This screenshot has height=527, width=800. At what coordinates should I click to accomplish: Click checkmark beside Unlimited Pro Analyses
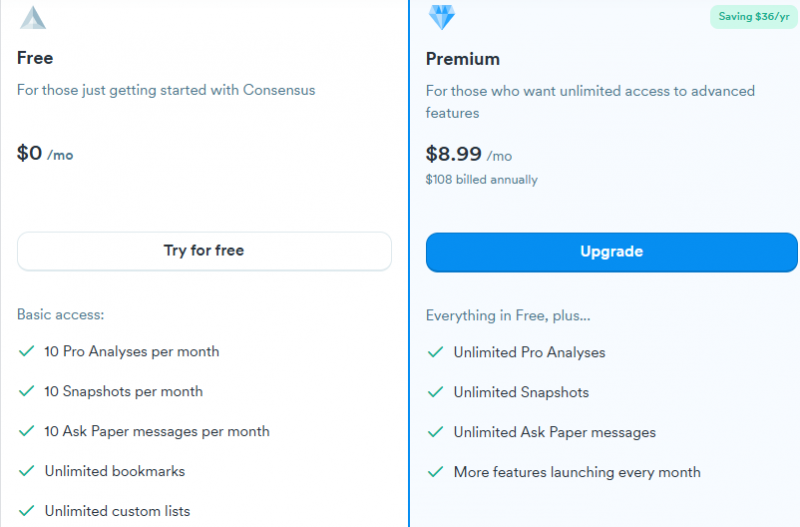pos(435,352)
